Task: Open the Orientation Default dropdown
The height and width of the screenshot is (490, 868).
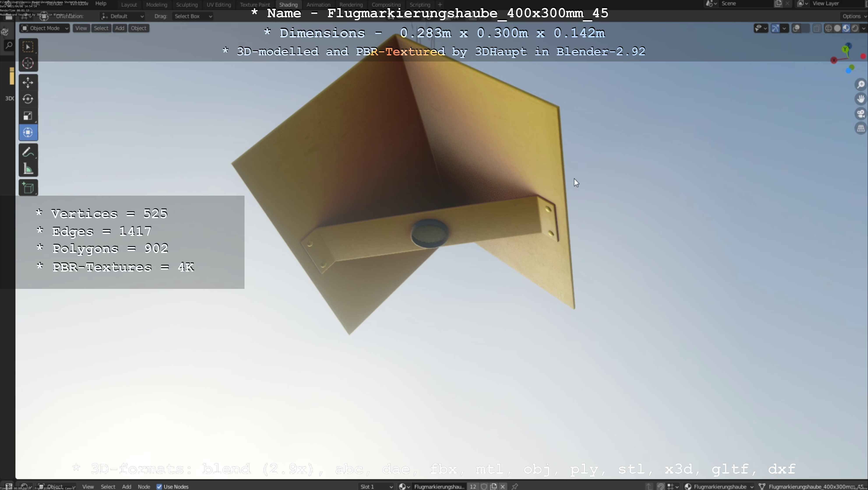Action: 123,16
